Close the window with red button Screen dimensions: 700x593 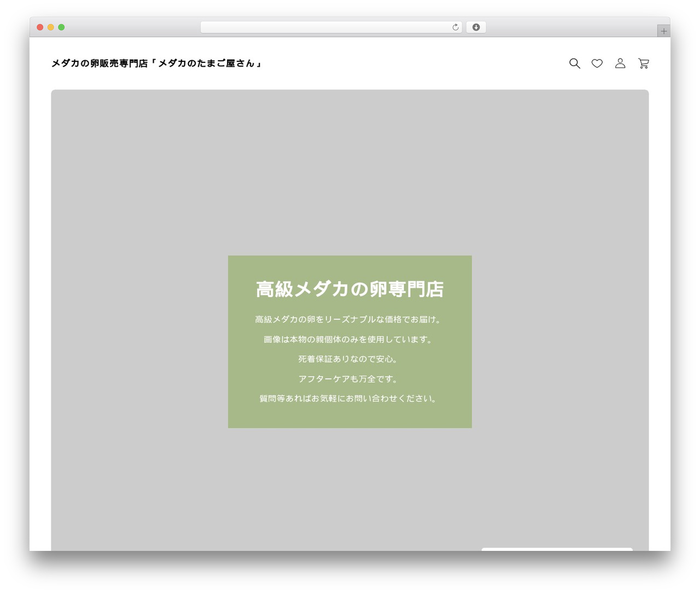pyautogui.click(x=40, y=27)
